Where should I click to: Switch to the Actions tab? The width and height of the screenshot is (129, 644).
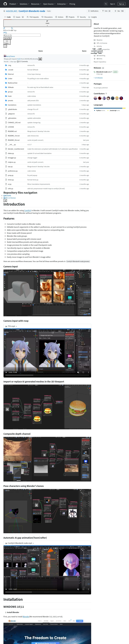[x=59, y=17]
